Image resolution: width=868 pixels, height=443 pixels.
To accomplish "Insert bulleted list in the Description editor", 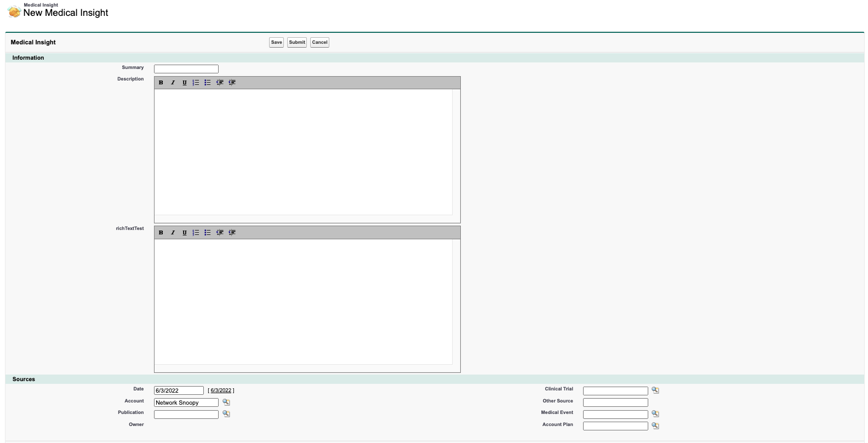I will [x=208, y=83].
